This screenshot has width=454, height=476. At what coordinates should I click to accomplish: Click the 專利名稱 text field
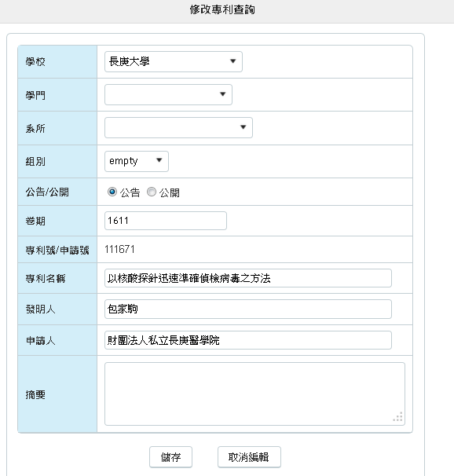coord(248,278)
